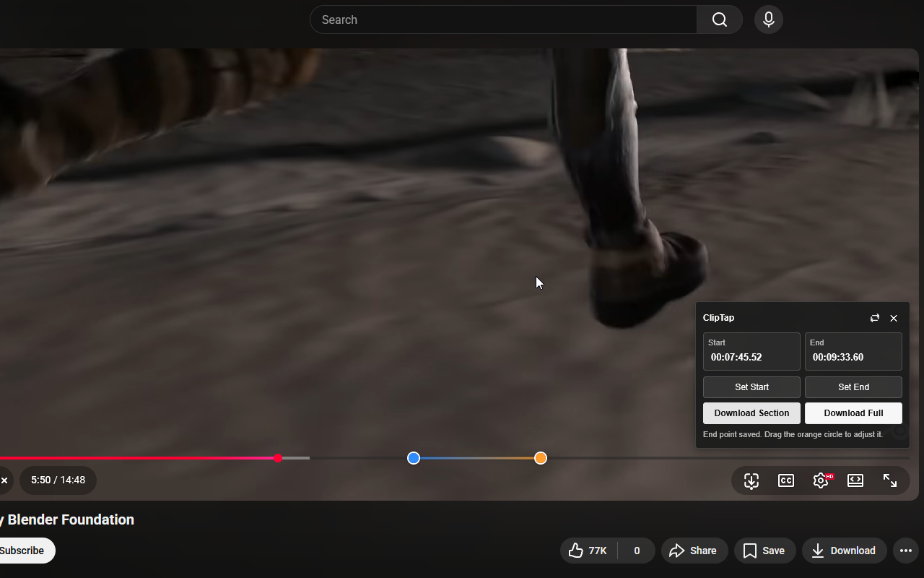The image size is (924, 578).
Task: Toggle closed captions CC
Action: click(786, 480)
